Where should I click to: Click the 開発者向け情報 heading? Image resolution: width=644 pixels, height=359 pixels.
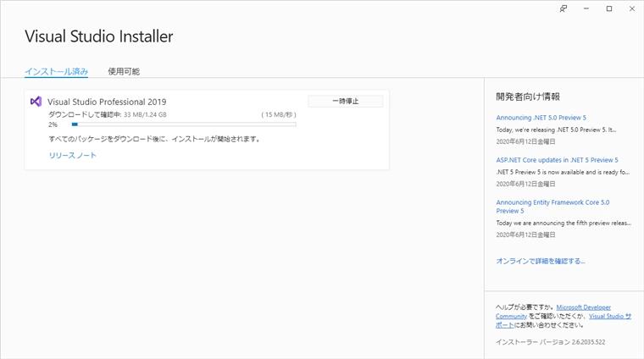tap(528, 97)
